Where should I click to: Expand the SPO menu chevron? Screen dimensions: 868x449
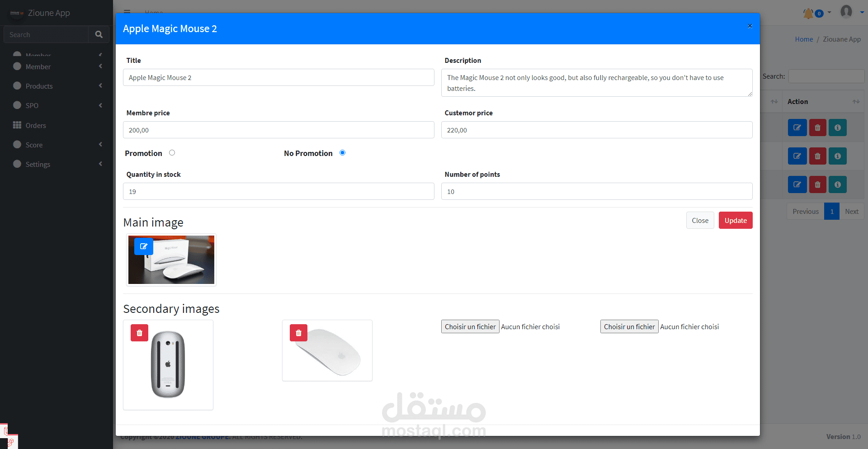pos(100,105)
